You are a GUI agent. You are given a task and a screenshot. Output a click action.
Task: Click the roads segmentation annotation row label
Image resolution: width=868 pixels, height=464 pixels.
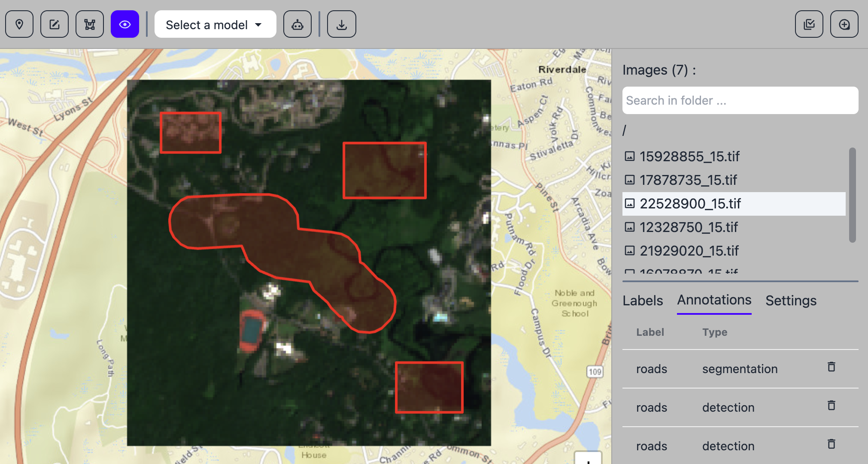click(x=652, y=369)
